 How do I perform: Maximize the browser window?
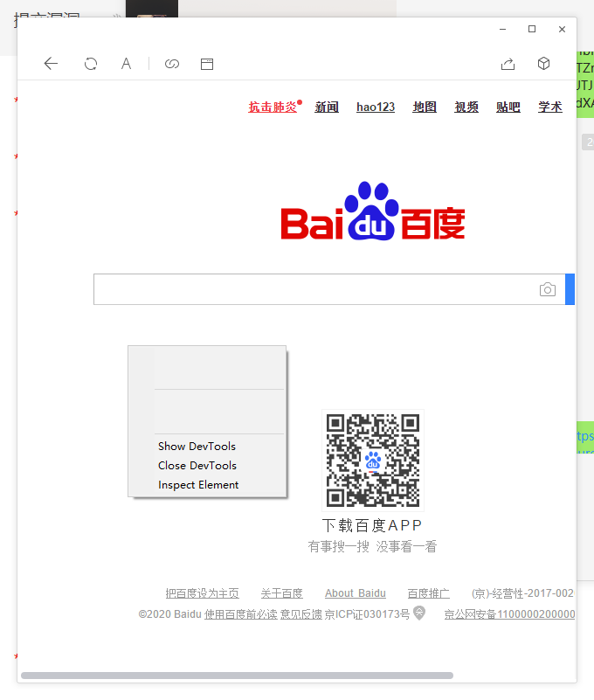click(532, 29)
